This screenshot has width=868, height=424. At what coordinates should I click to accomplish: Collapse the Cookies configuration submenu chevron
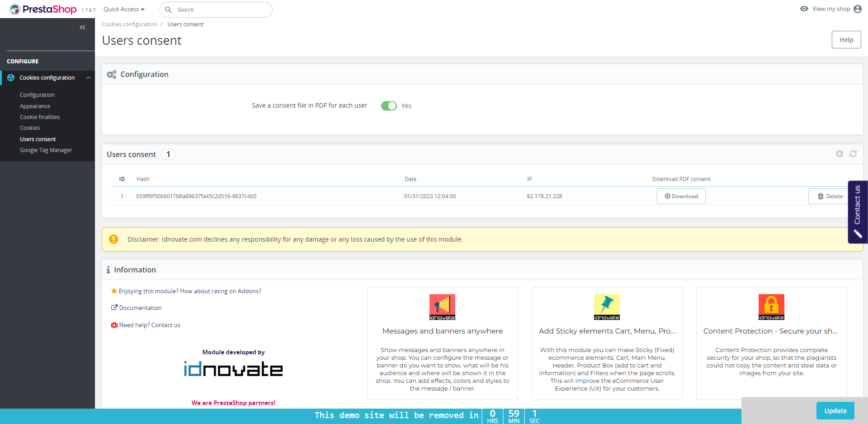(x=89, y=78)
